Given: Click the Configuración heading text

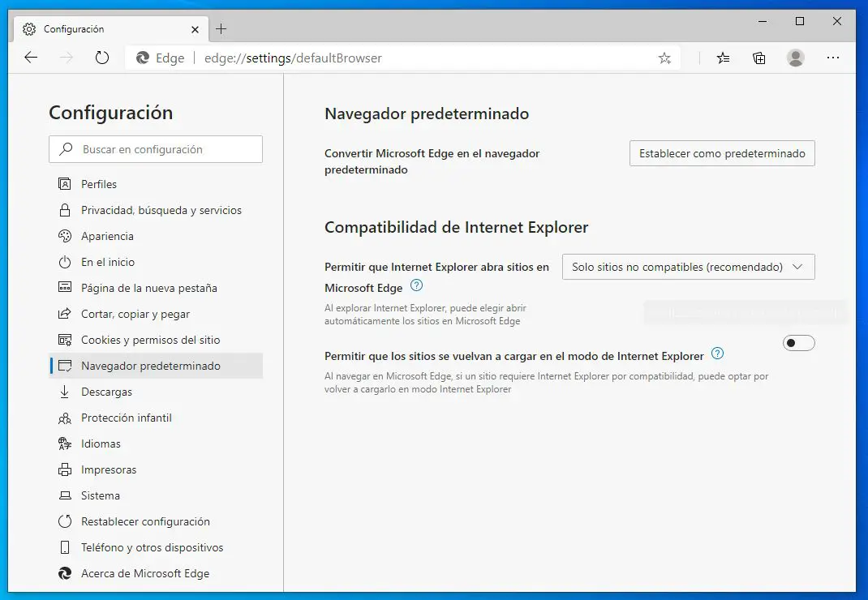Looking at the screenshot, I should (x=110, y=113).
